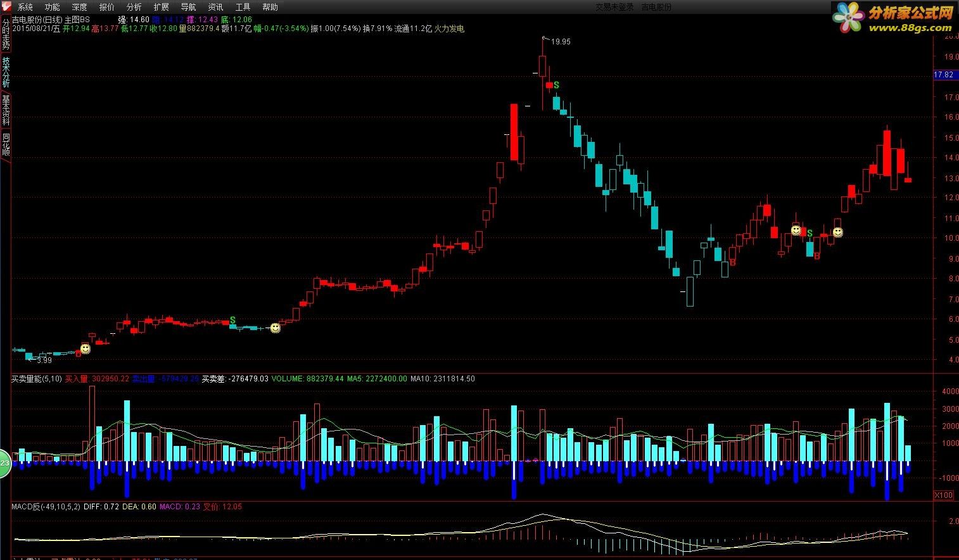Switch to the 分时走势 side tab
Screen dimensions: 959x560
[x=6, y=34]
